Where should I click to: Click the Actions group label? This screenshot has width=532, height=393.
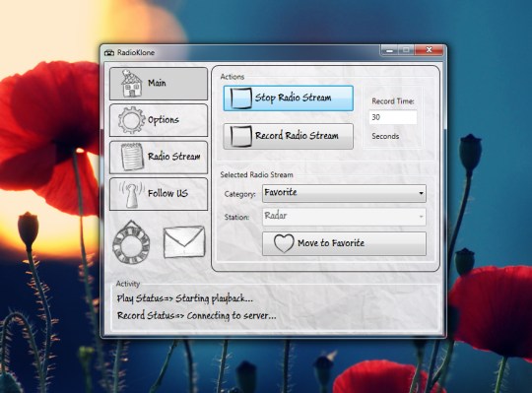(233, 77)
